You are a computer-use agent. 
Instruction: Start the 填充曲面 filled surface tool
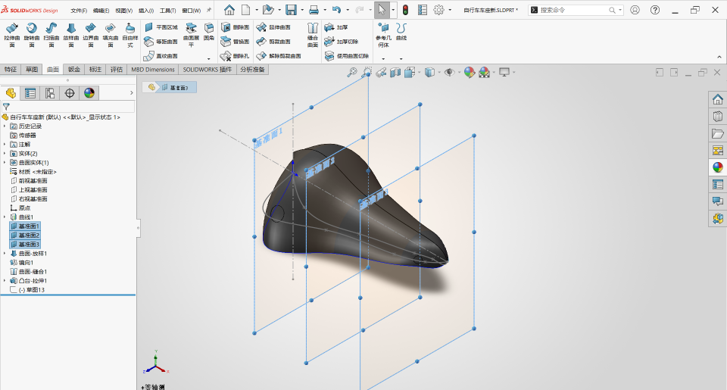click(110, 35)
